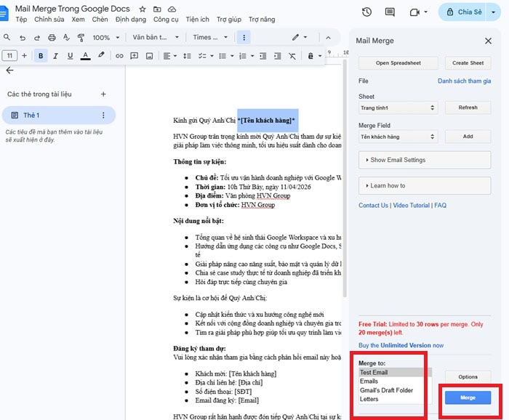Viewport: 509px width, 420px height.
Task: Run spelling and grammar check
Action: coord(66,38)
